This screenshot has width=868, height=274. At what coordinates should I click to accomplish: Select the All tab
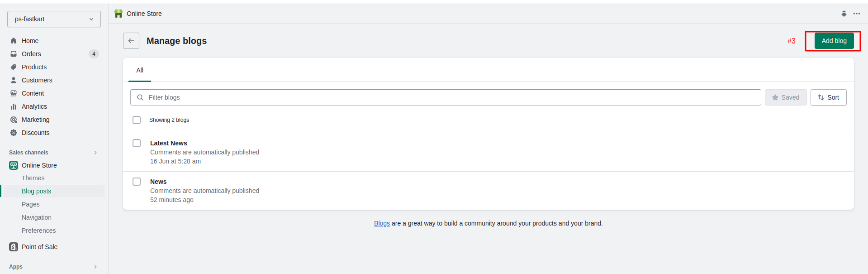[140, 70]
